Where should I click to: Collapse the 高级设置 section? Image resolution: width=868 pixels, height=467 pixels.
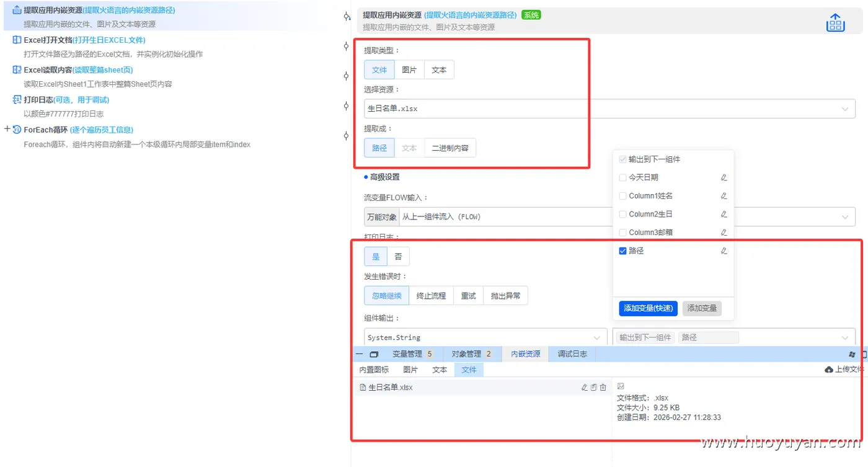[x=382, y=177]
